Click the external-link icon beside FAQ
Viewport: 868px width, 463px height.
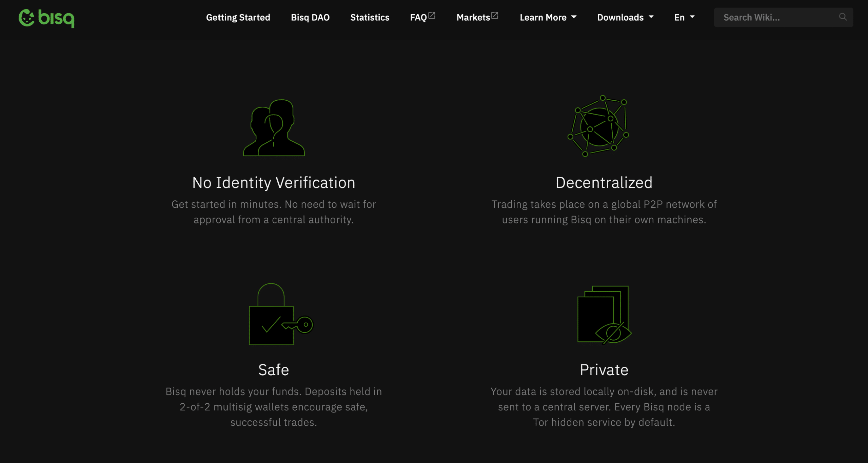[x=432, y=15]
